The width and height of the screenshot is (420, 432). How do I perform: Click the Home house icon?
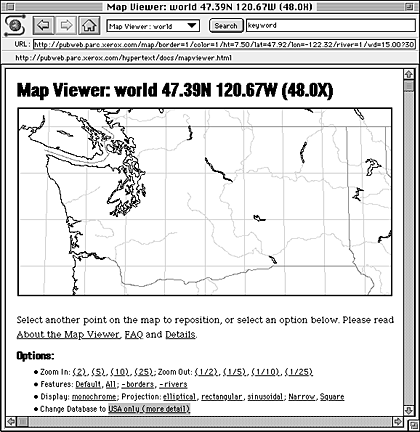(89, 25)
